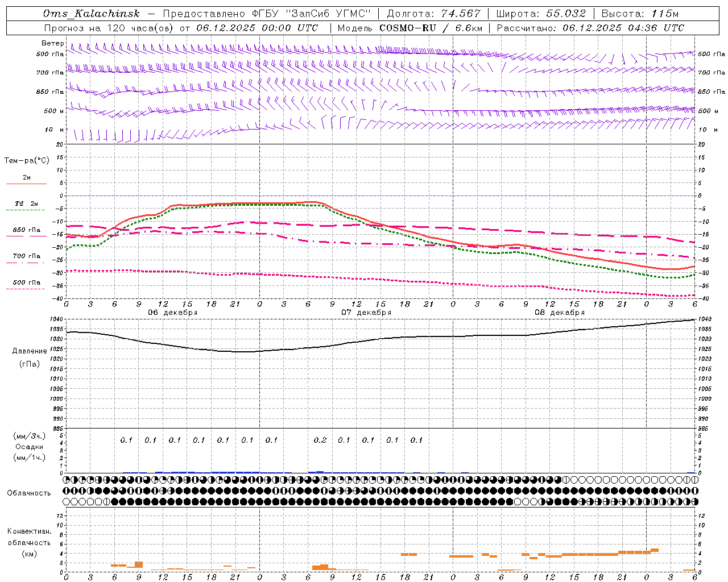The image size is (728, 582).
Task: Click the Широта: 55.032 latitude value
Action: pos(540,14)
